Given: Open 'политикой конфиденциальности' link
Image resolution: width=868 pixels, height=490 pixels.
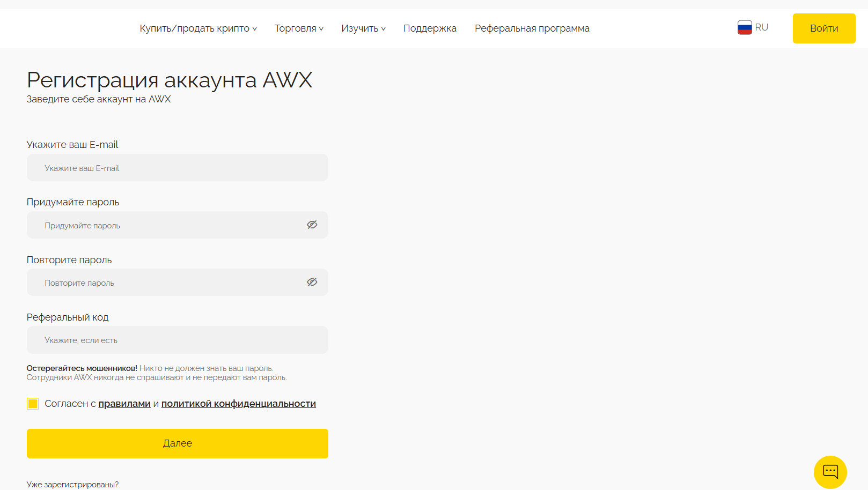Looking at the screenshot, I should tap(238, 404).
